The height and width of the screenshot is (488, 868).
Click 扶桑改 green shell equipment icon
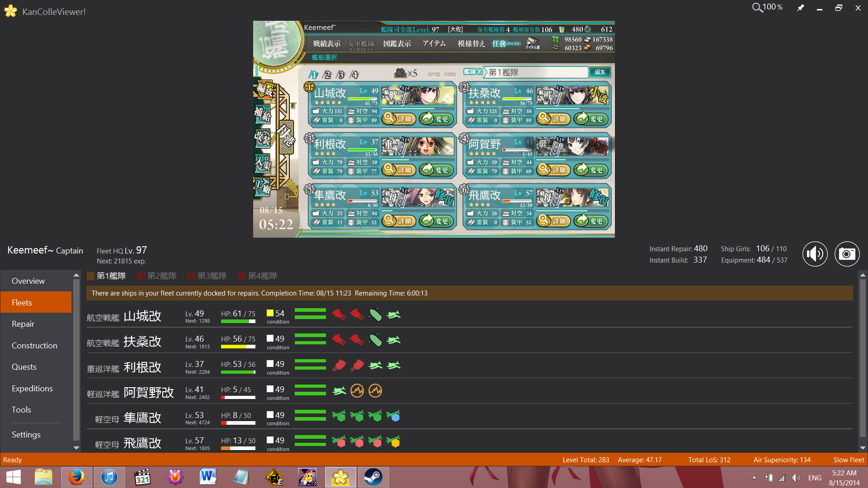coord(375,340)
